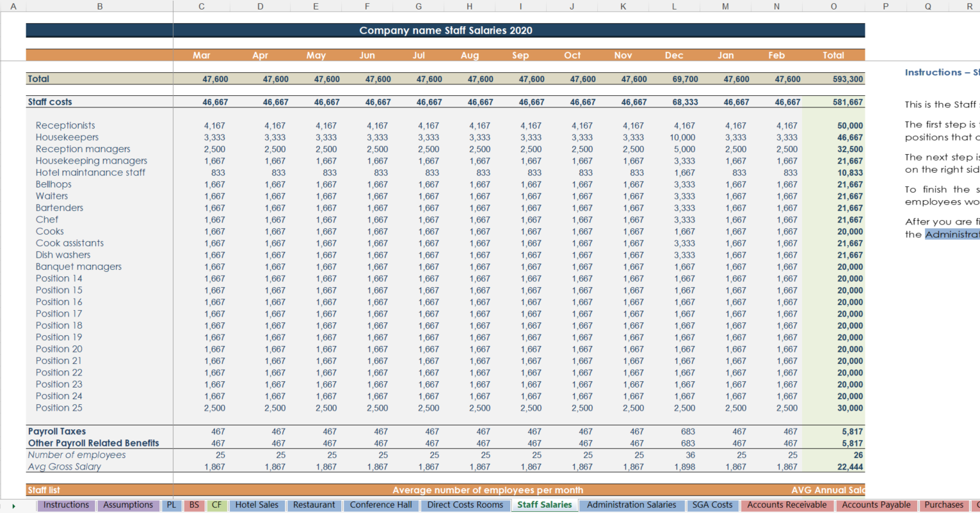The width and height of the screenshot is (980, 513).
Task: Open the SGA Costs sheet
Action: point(712,505)
